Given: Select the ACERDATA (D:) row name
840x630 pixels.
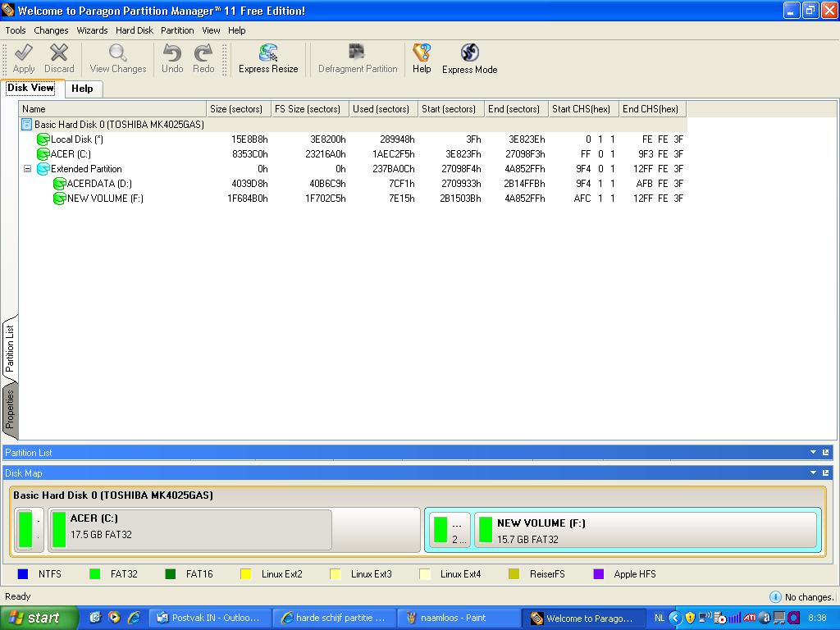Looking at the screenshot, I should pos(99,184).
